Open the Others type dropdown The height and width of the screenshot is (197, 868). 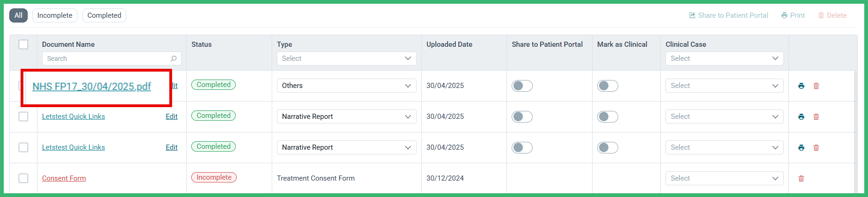click(x=347, y=86)
